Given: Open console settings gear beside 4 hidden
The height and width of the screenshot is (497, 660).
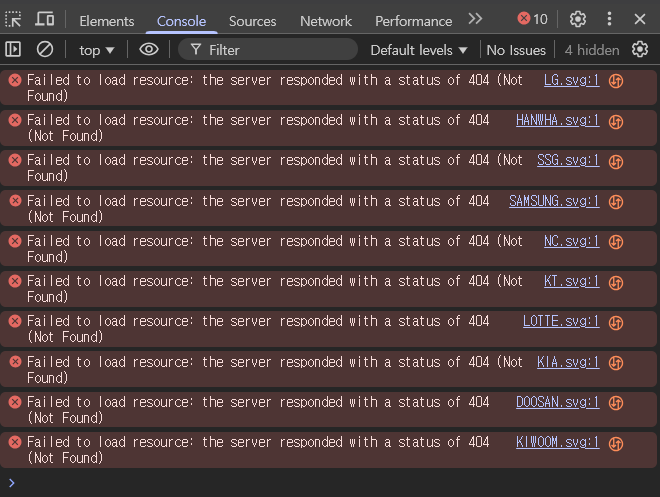Looking at the screenshot, I should 640,49.
